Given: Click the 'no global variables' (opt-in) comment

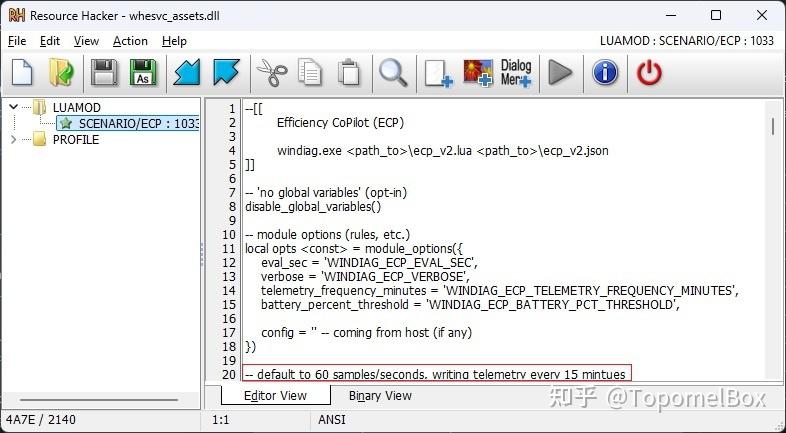Looking at the screenshot, I should pos(326,192).
